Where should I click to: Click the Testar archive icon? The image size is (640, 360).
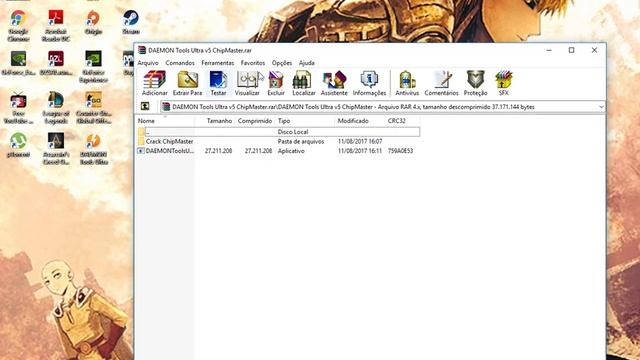tap(218, 83)
